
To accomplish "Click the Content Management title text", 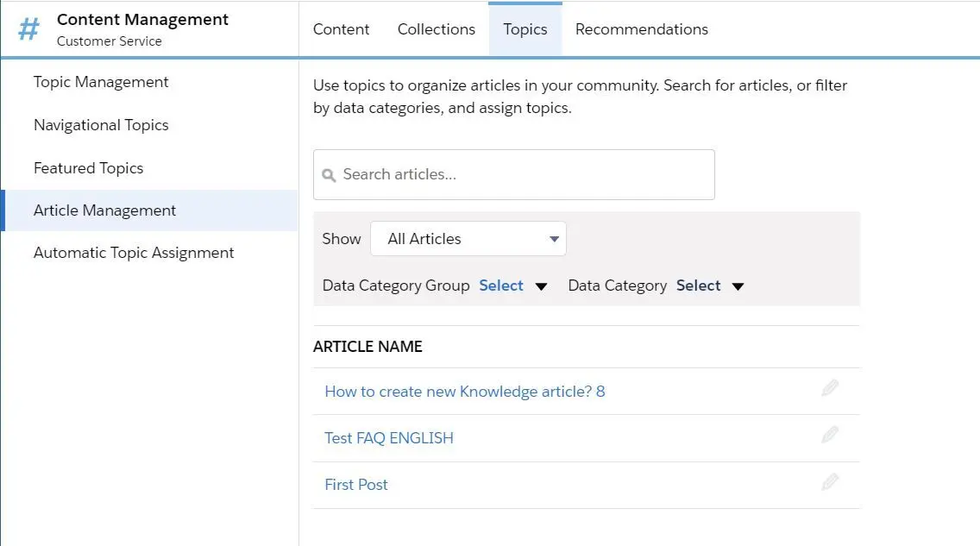I will tap(142, 19).
